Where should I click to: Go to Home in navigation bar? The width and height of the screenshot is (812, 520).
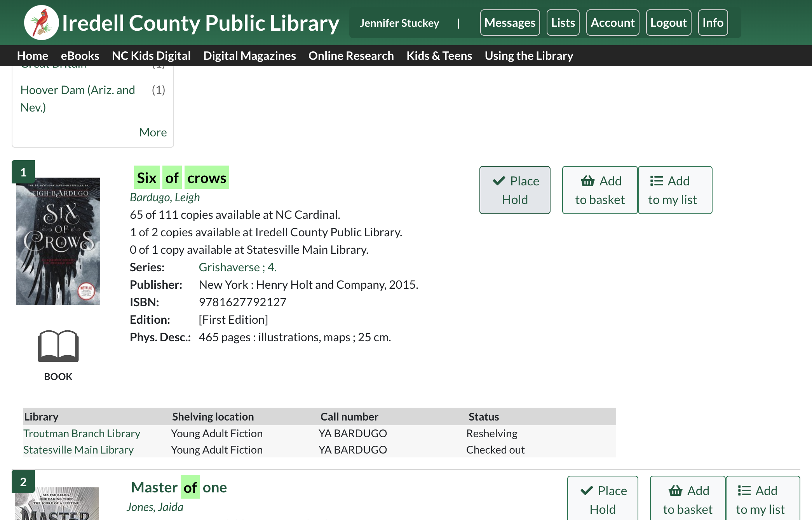coord(33,56)
